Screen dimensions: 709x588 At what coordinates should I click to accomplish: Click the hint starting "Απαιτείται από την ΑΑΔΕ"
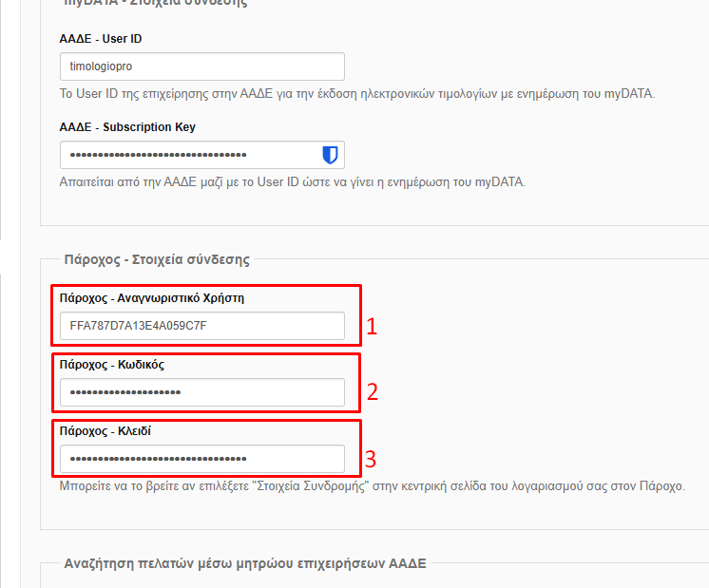293,182
